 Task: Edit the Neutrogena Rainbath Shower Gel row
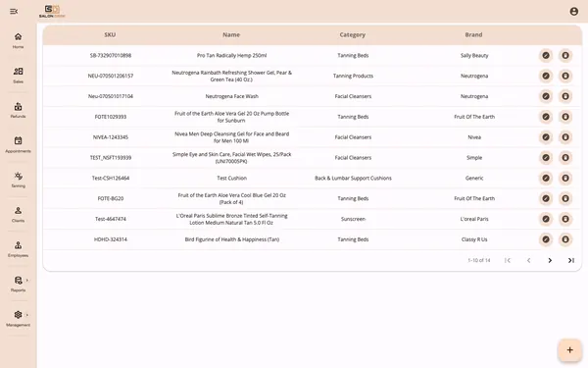[546, 76]
